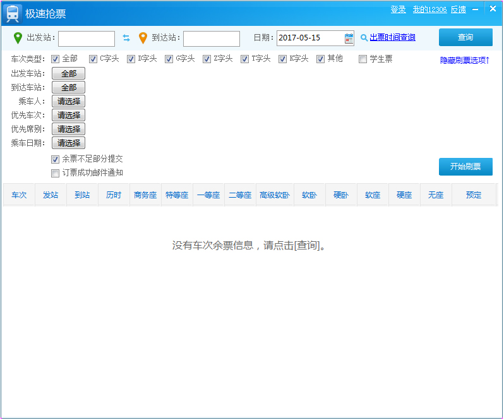The height and width of the screenshot is (420, 504).
Task: Open the 我的12306 link
Action: click(429, 9)
